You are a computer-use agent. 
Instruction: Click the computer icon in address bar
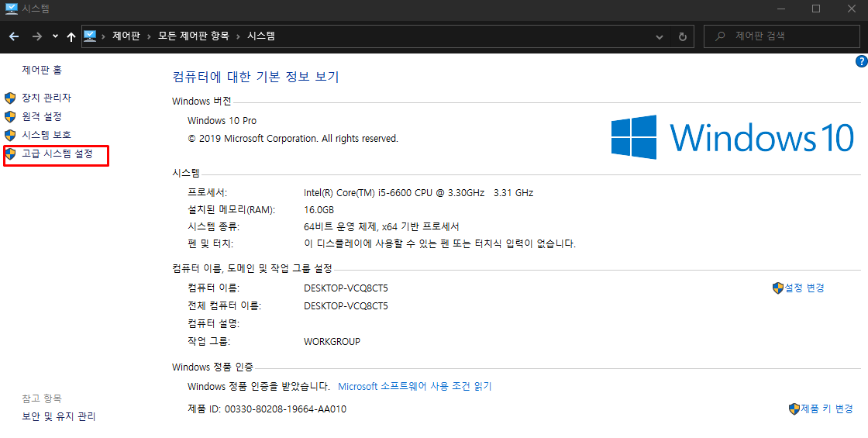coord(90,36)
